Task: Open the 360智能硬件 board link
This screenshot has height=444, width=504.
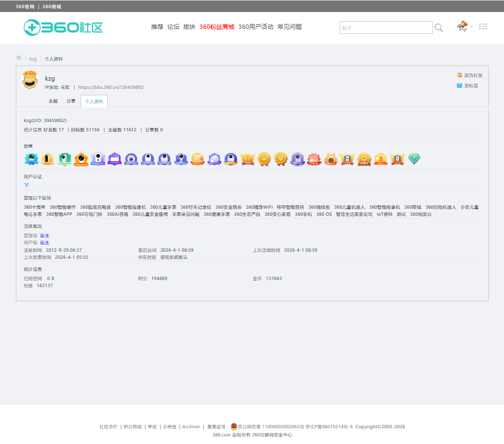Action: click(63, 207)
